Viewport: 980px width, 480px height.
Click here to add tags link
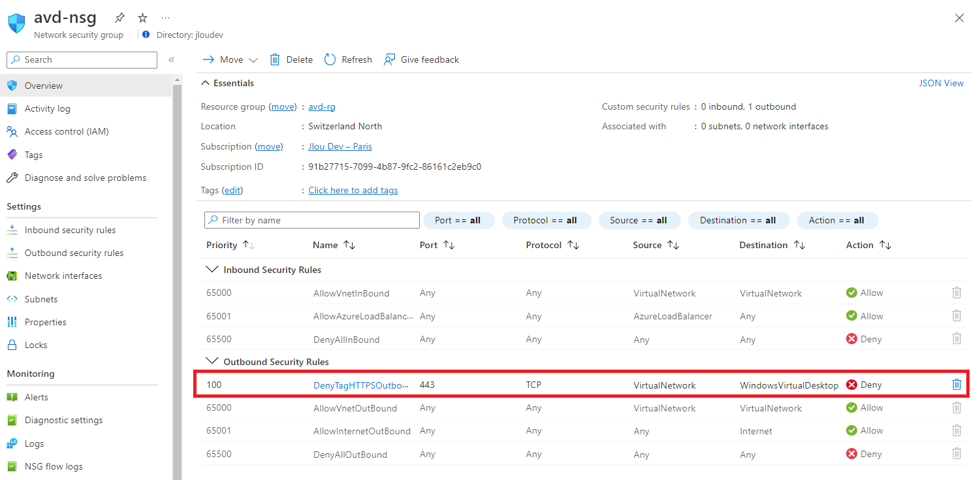point(353,190)
